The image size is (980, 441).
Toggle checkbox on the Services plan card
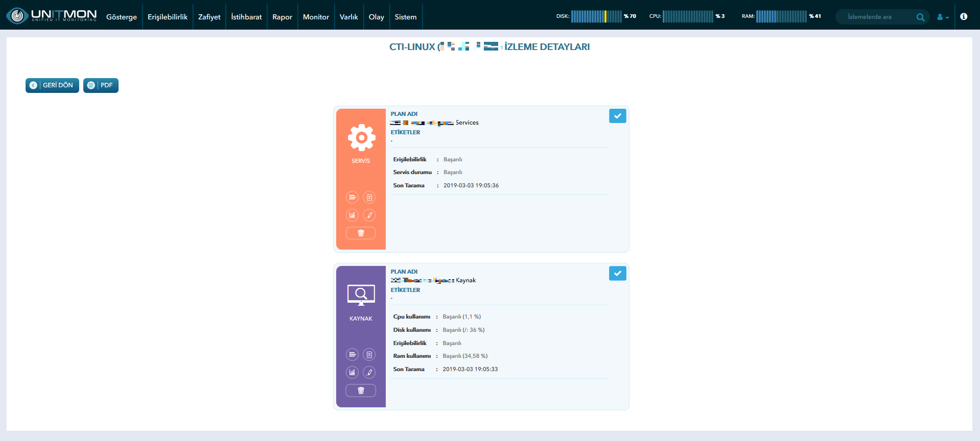pos(617,116)
